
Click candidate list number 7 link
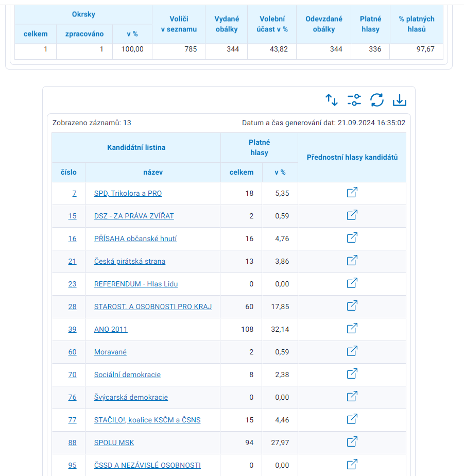point(74,193)
